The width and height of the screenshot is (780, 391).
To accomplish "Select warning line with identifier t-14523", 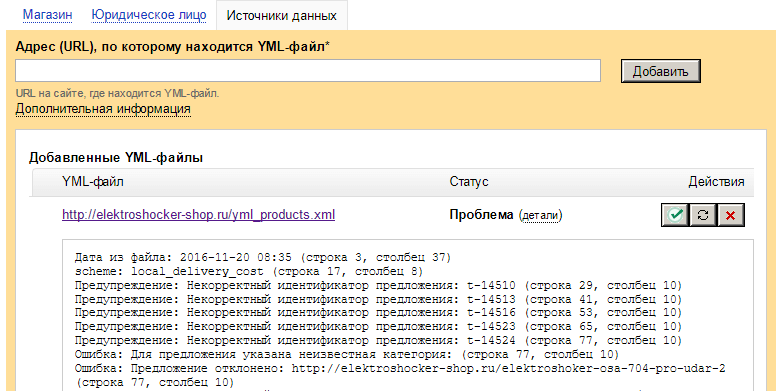I will [x=378, y=327].
